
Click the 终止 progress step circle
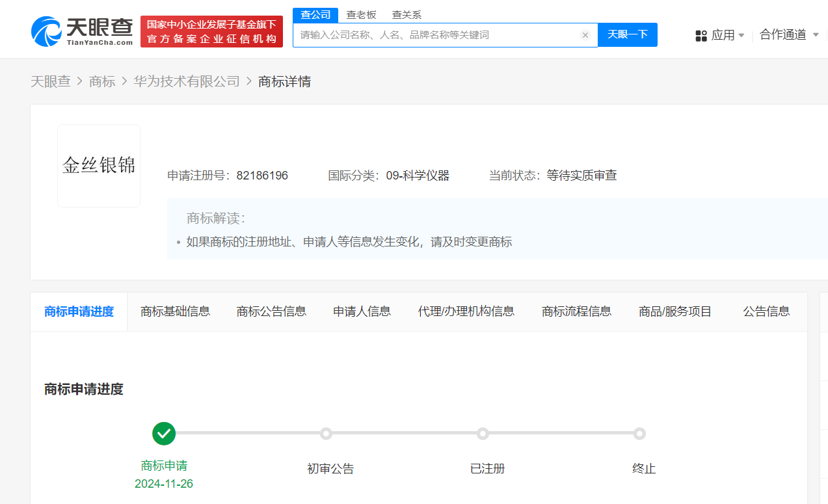(639, 433)
